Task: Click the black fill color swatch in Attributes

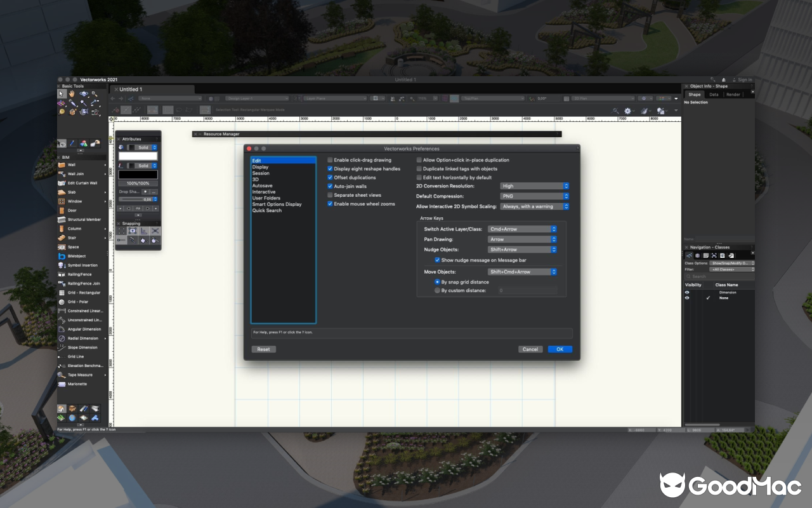Action: coord(140,173)
